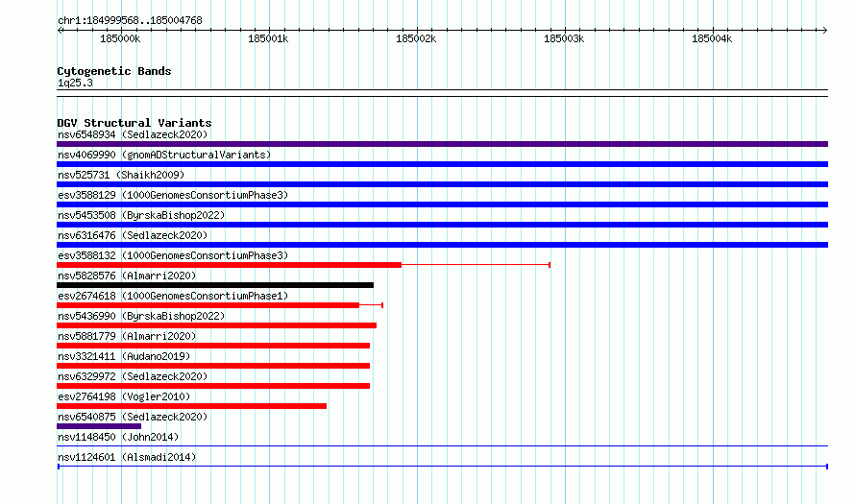855x504 pixels.
Task: Open nsv4069990 (gnomADStructuralVariants) label
Action: pos(164,155)
